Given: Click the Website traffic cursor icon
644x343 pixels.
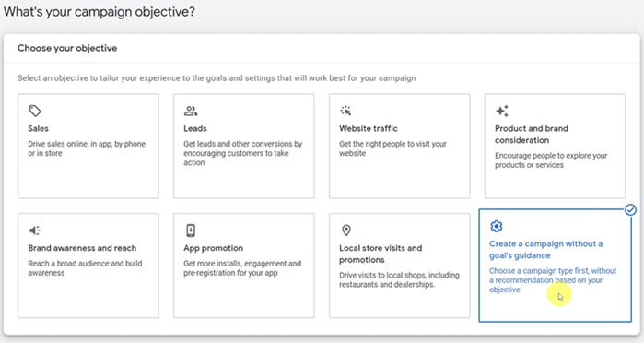Looking at the screenshot, I should coord(345,111).
